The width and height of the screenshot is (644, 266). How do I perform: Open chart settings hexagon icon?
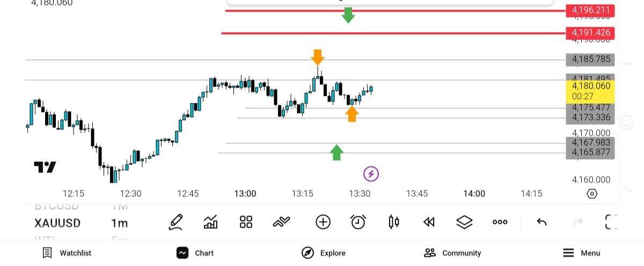[x=592, y=194]
